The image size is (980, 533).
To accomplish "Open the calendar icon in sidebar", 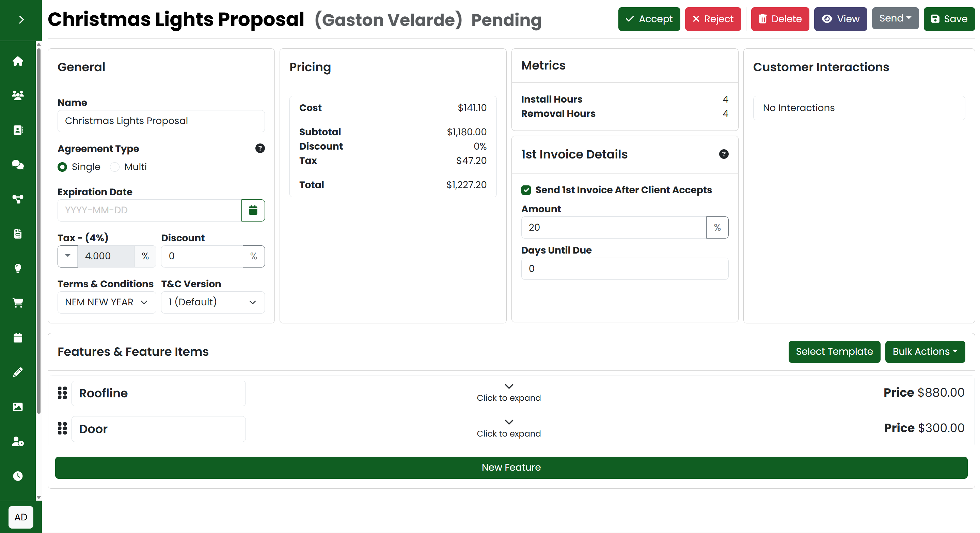I will [x=18, y=338].
